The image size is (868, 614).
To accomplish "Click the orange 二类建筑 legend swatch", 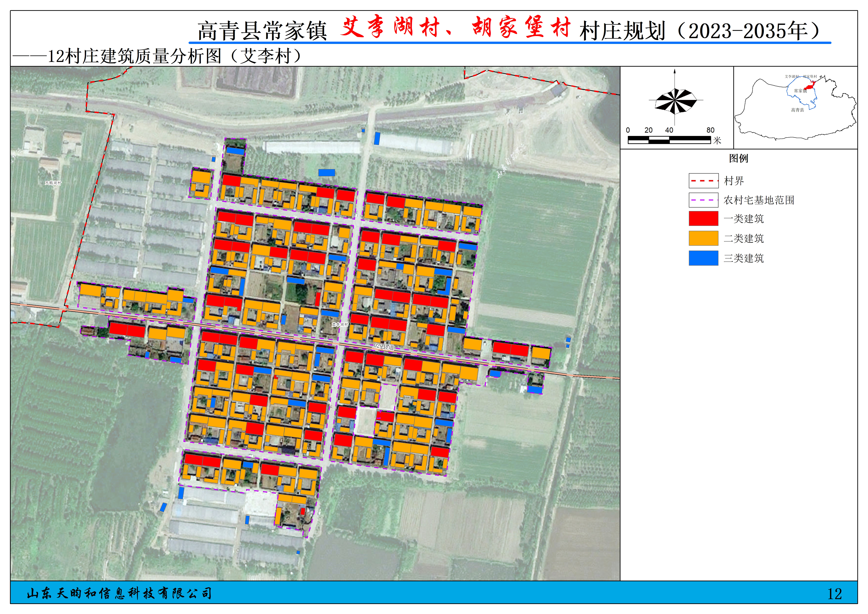I will click(703, 238).
